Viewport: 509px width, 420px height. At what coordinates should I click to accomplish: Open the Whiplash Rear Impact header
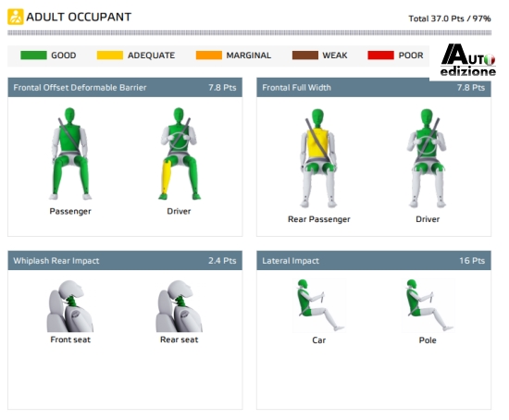tap(125, 260)
